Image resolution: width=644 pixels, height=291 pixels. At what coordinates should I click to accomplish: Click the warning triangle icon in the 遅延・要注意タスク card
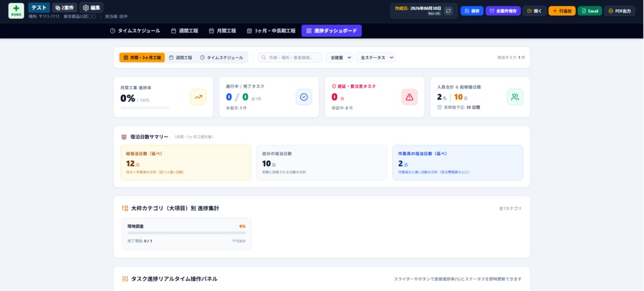409,97
